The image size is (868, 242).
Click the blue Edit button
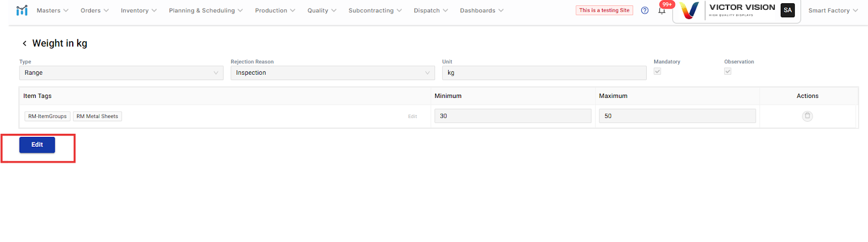[x=37, y=145]
